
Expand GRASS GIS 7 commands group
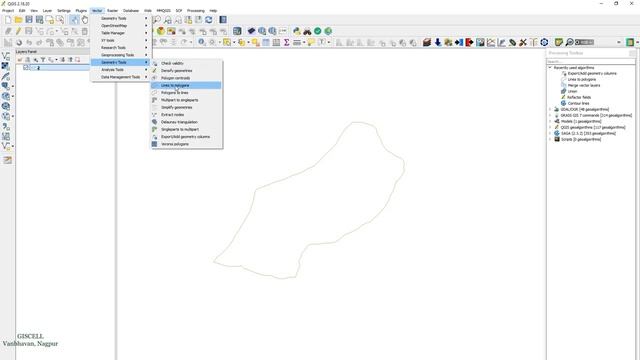pyautogui.click(x=550, y=116)
